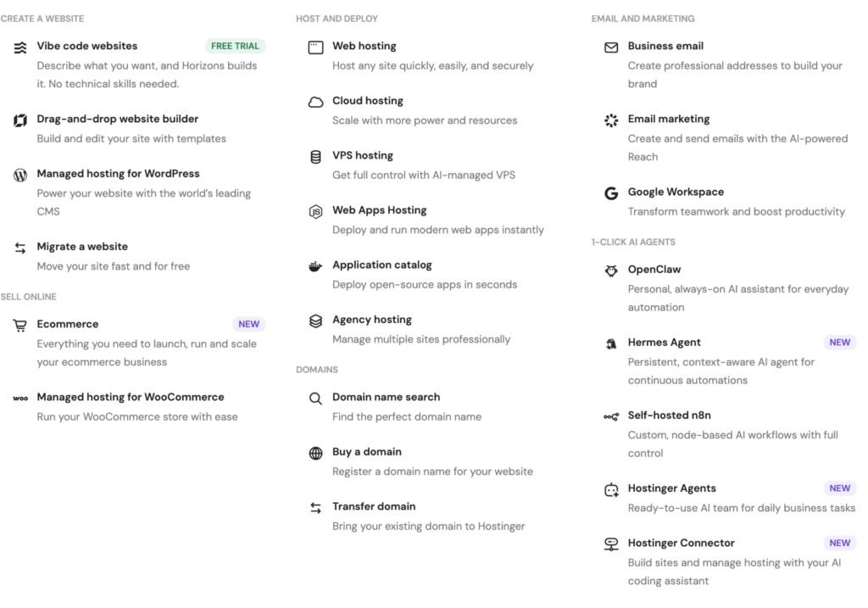This screenshot has height=608, width=868.
Task: Click 'Bring your existing domain to Hostinger'
Action: coord(428,527)
